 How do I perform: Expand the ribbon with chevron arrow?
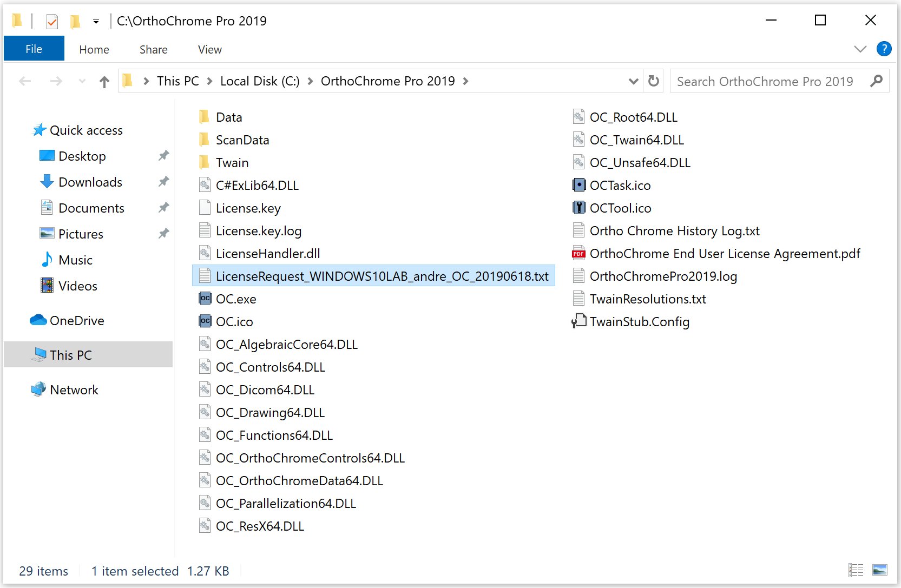[860, 49]
